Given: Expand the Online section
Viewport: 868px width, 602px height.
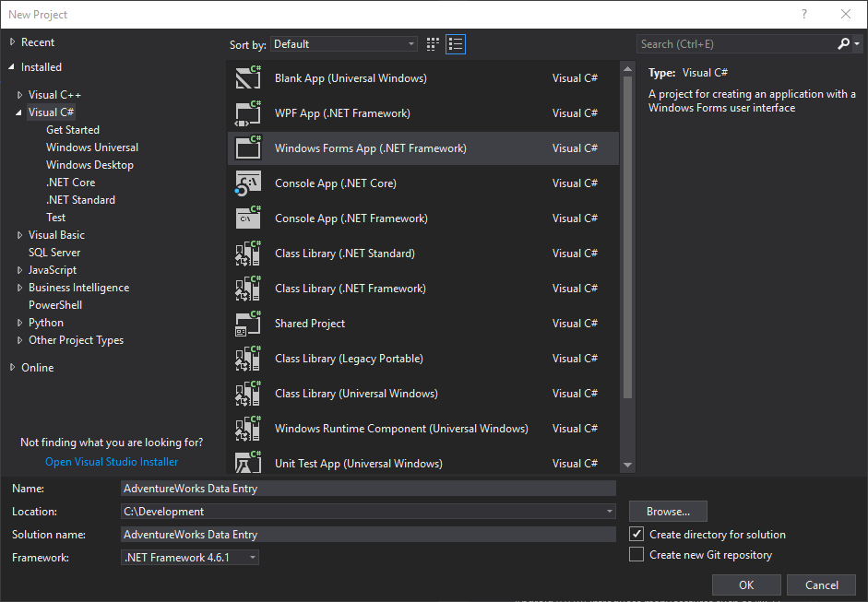Looking at the screenshot, I should [x=13, y=368].
